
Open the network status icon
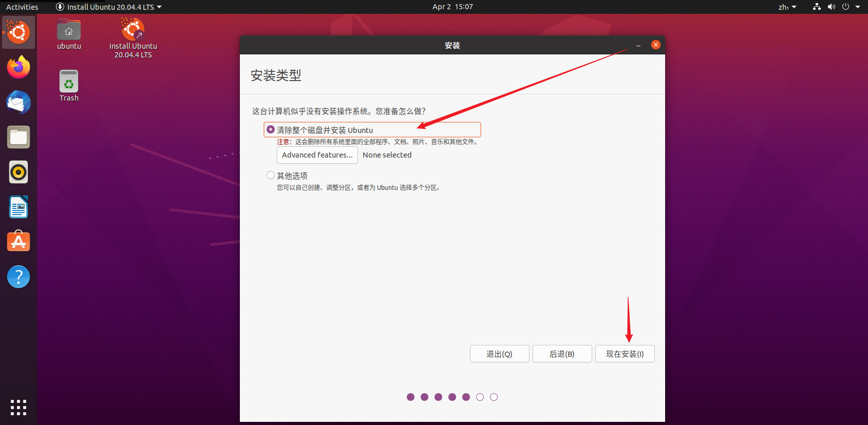(x=817, y=7)
